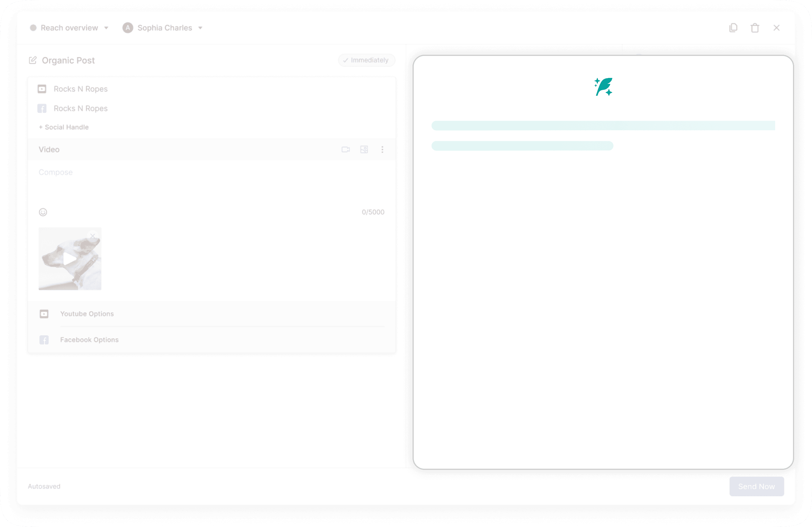Expand Youtube Options section
The width and height of the screenshot is (812, 527).
tap(87, 314)
